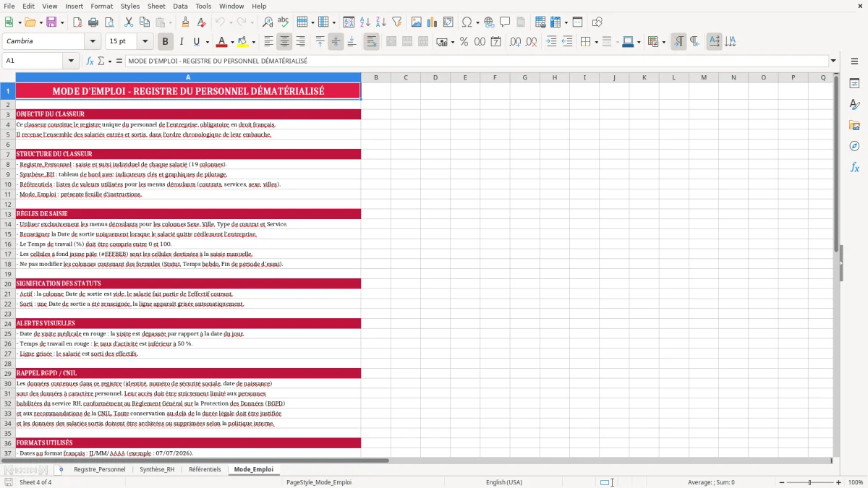Toggle Center Horizontally alignment
Viewport: 868px width, 488px height.
pos(284,42)
